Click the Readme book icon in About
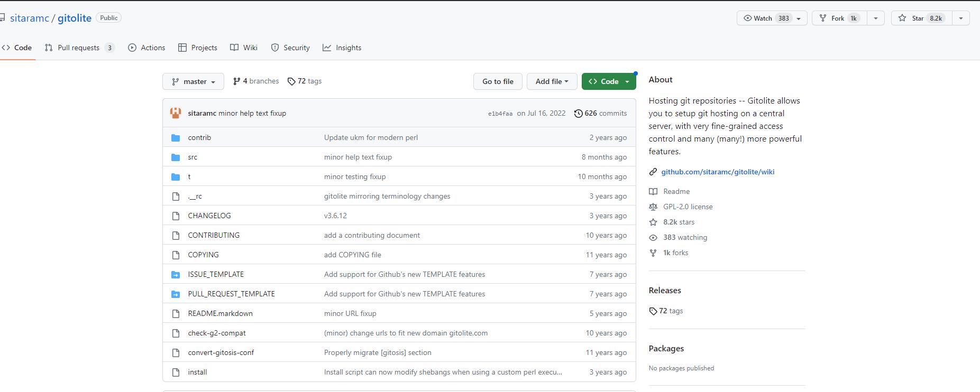Viewport: 980px width, 392px height. [x=653, y=191]
